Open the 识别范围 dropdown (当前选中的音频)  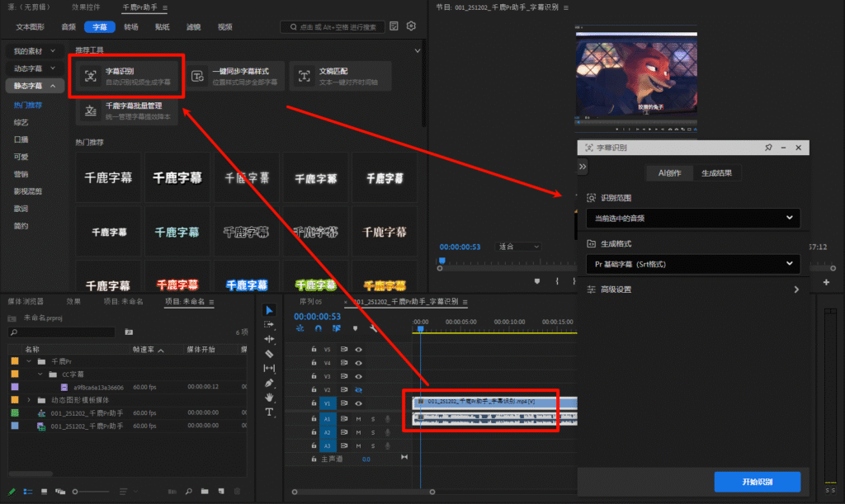pyautogui.click(x=692, y=219)
